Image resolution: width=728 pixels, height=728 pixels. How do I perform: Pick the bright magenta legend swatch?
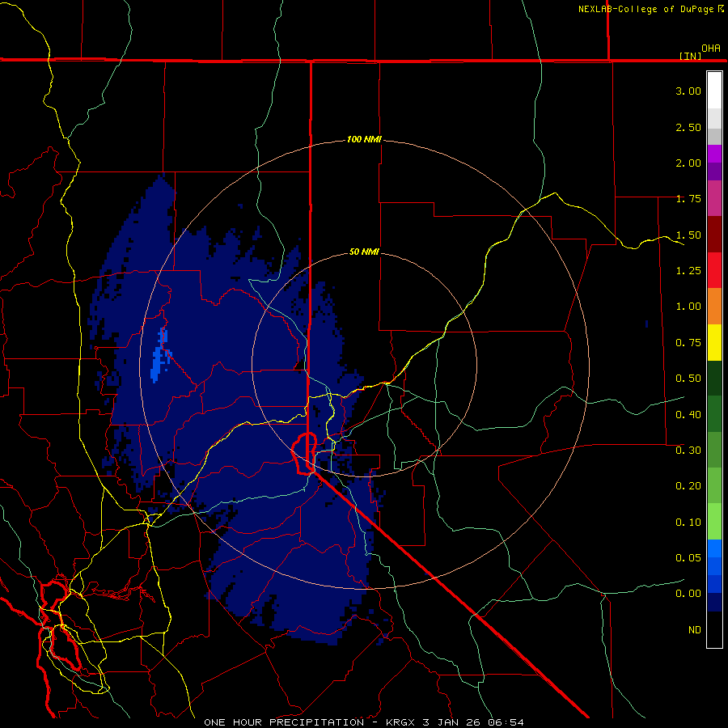(x=714, y=154)
